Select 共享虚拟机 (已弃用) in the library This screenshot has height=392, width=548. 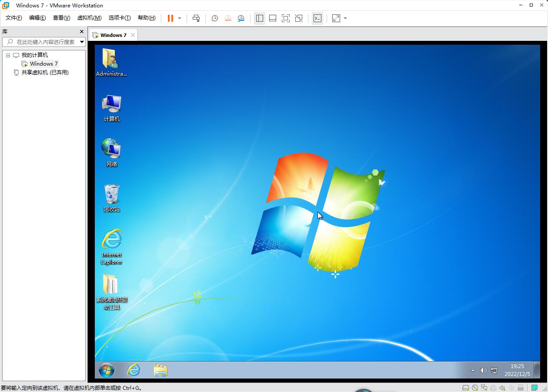pos(45,73)
